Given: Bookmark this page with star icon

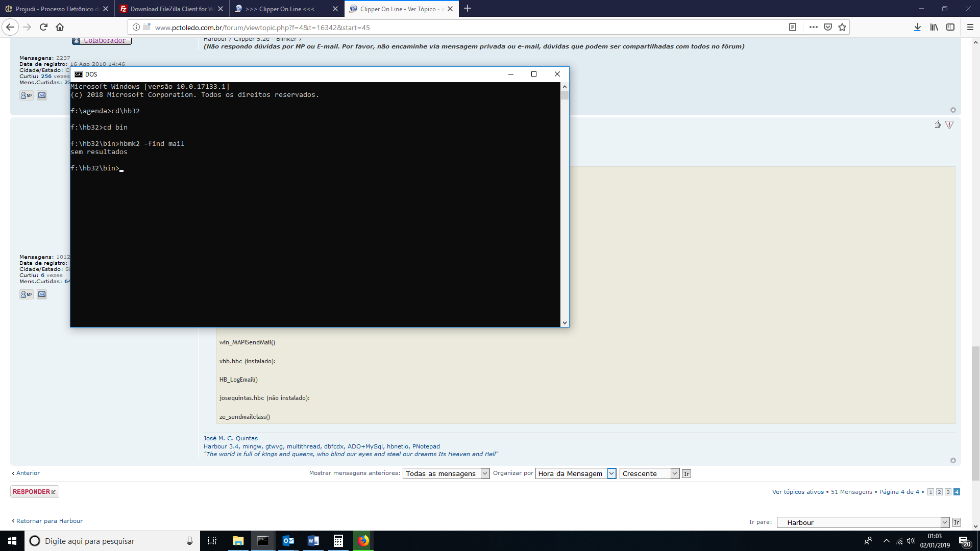Looking at the screenshot, I should [x=842, y=27].
